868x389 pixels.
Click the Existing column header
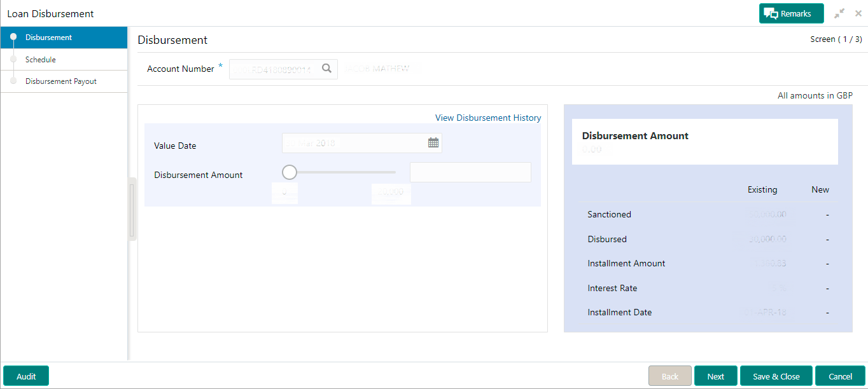762,189
